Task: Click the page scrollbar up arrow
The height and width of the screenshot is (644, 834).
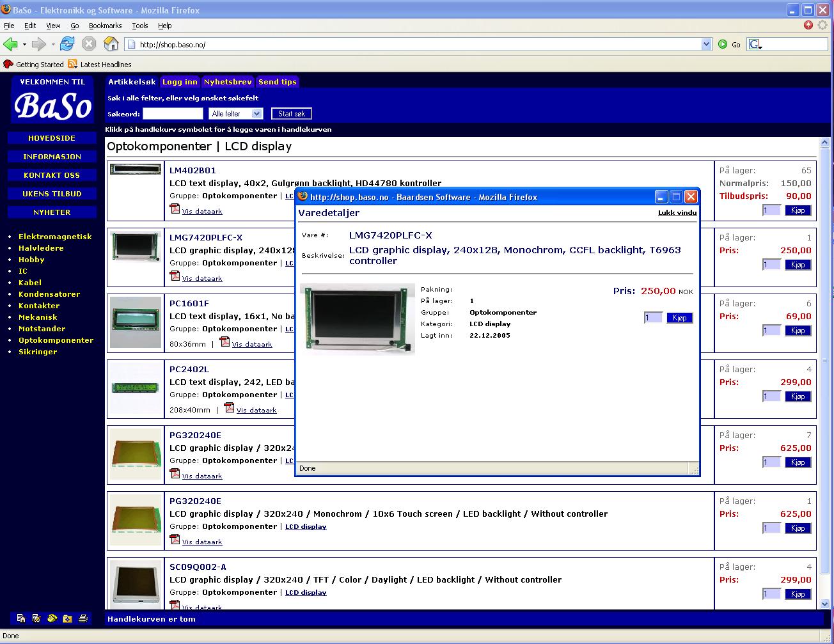Action: (x=825, y=143)
